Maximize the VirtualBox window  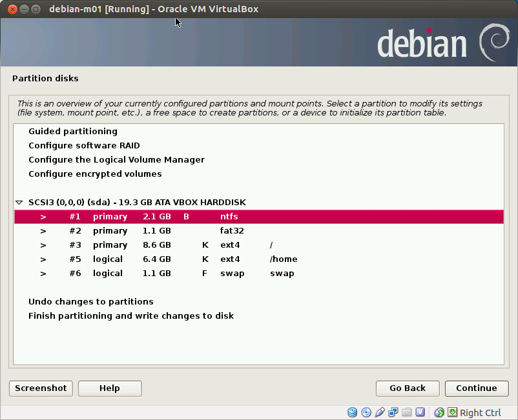[36, 9]
